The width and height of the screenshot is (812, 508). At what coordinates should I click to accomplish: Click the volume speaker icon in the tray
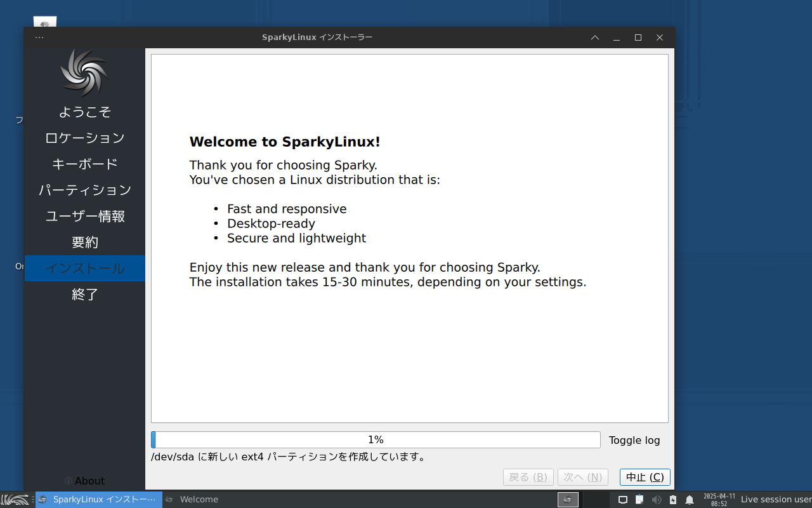657,500
